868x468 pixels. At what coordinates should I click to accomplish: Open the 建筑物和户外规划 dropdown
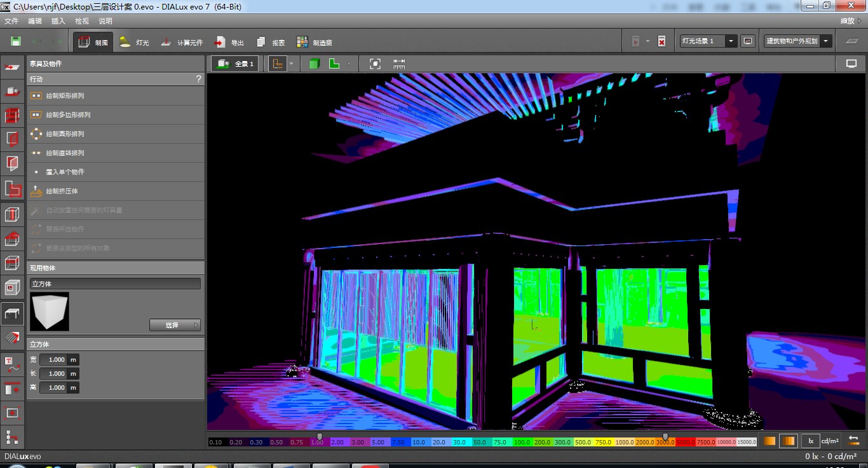826,41
